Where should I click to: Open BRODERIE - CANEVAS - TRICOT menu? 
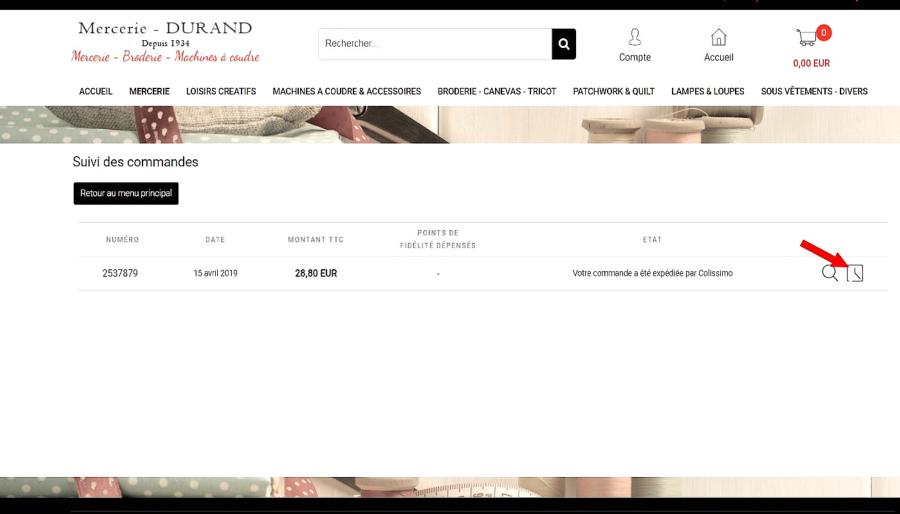point(496,91)
